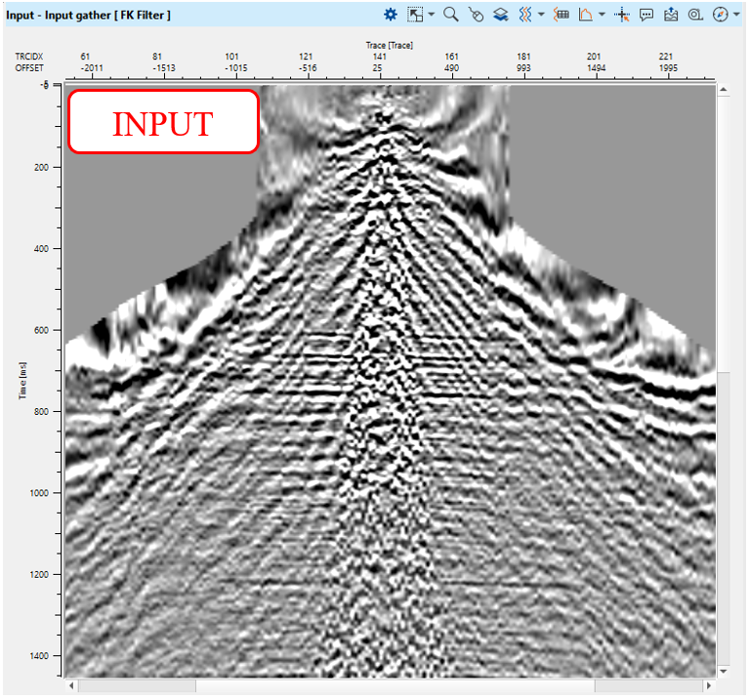Open the gear settings icon

click(391, 14)
